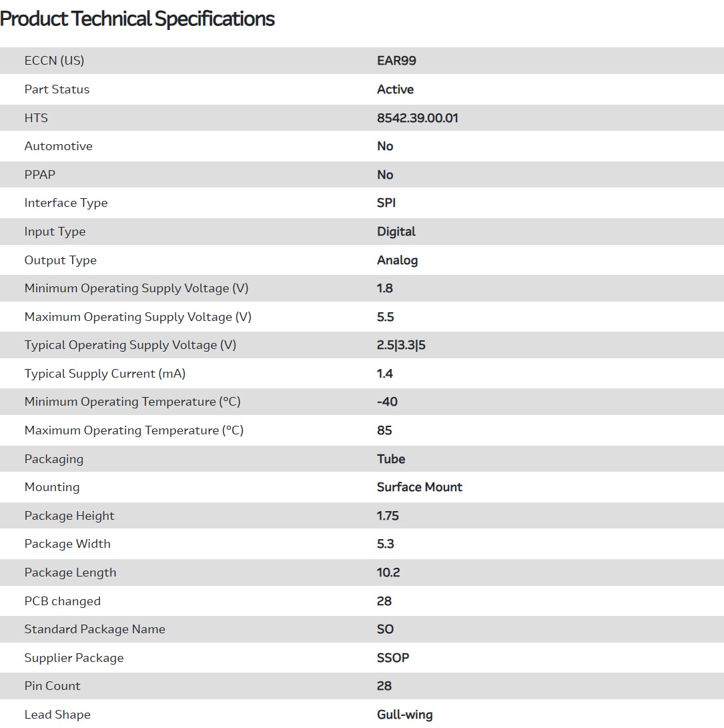
Task: Select the HTS code 8542.39.00.01
Action: 417,118
